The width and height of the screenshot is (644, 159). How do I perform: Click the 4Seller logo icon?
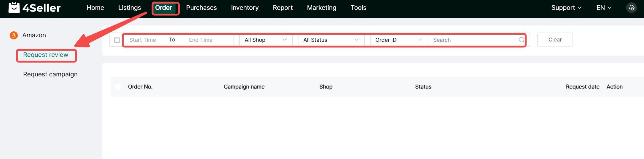[14, 8]
